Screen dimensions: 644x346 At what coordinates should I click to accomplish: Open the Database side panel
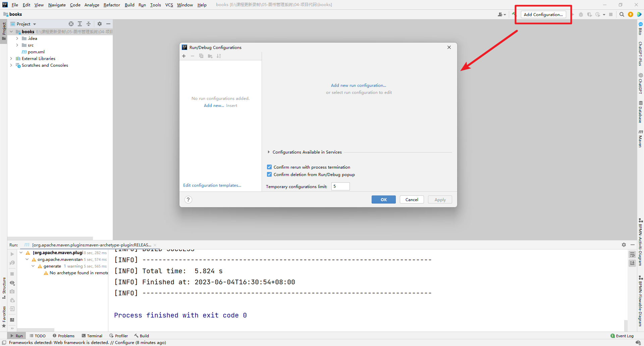coord(640,112)
